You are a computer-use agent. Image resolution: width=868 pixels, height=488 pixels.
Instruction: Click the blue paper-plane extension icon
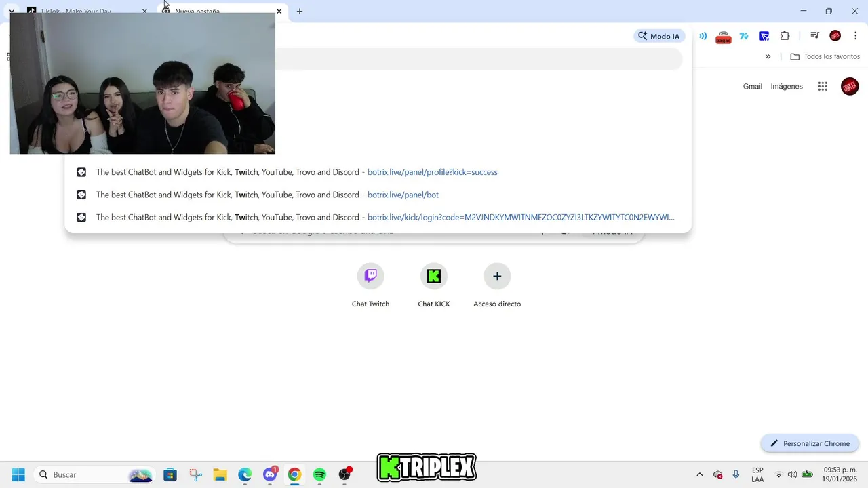(764, 36)
